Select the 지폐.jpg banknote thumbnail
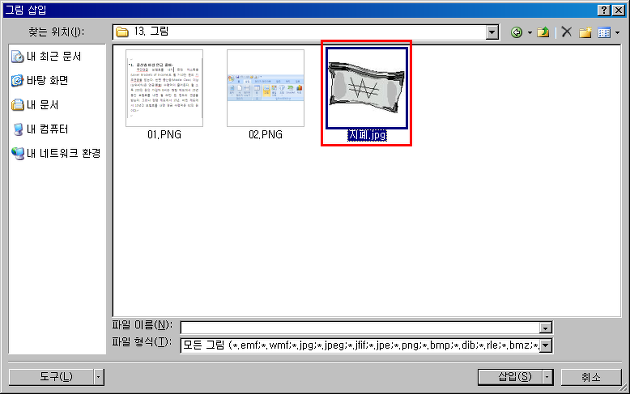Viewport: 630px width, 394px height. pos(367,88)
